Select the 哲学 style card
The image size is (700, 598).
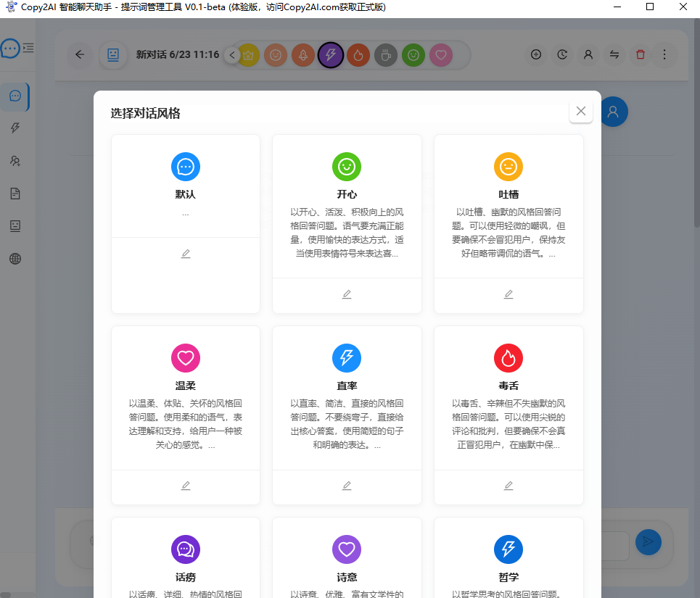(x=508, y=558)
